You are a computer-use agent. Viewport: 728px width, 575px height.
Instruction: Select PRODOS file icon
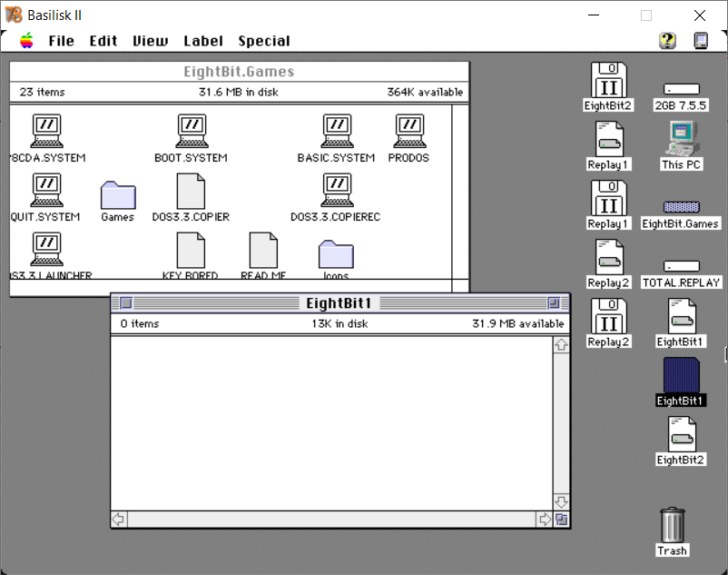(x=410, y=132)
